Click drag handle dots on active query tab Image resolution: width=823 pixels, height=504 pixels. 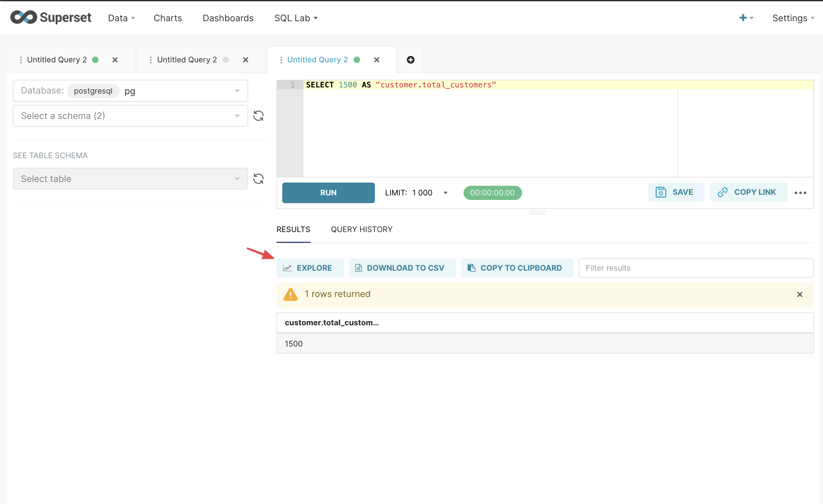(x=281, y=60)
